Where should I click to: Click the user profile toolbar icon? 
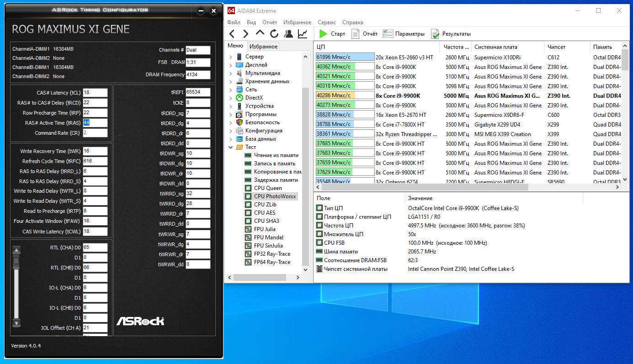pos(288,34)
